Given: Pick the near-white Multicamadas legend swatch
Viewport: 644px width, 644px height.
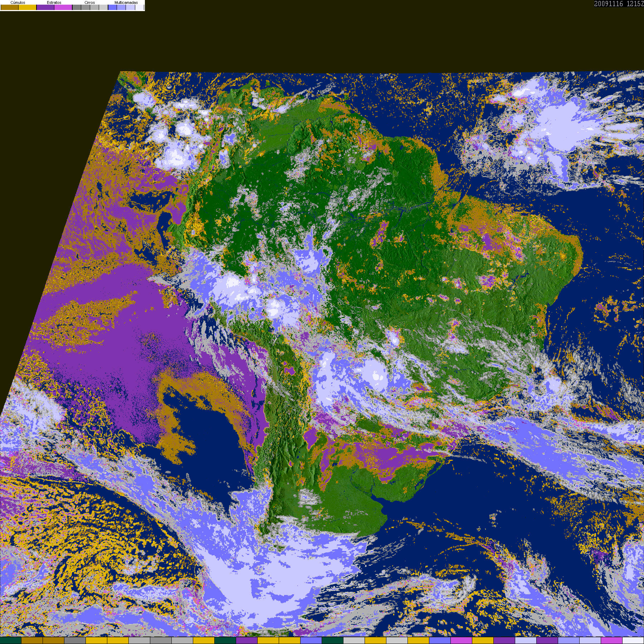Looking at the screenshot, I should coord(140,8).
